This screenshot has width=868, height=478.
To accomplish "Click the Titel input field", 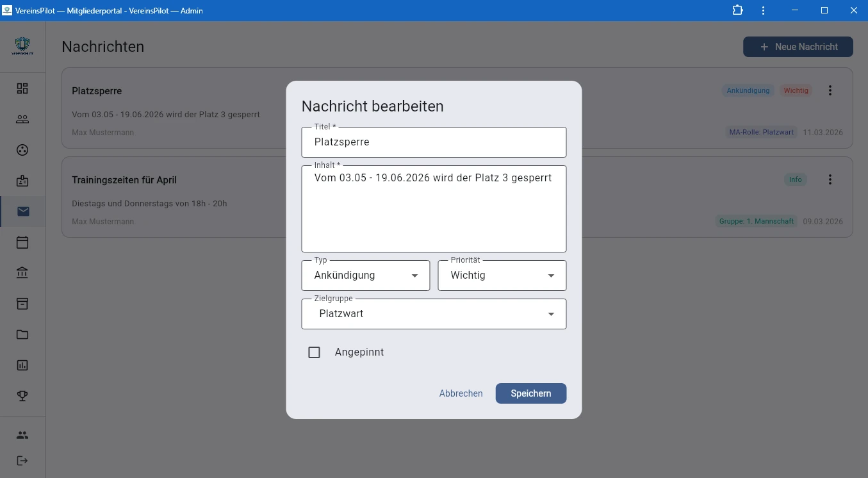I will (x=434, y=142).
